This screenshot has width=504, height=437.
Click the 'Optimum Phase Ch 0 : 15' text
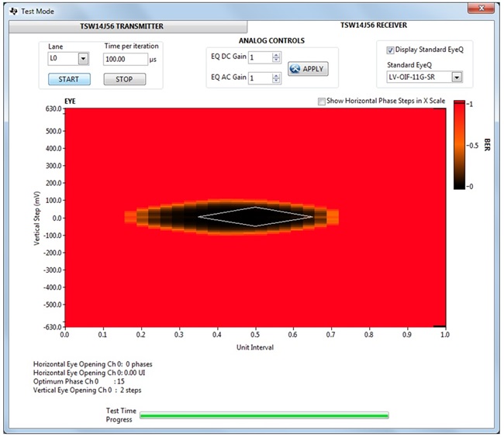point(79,381)
